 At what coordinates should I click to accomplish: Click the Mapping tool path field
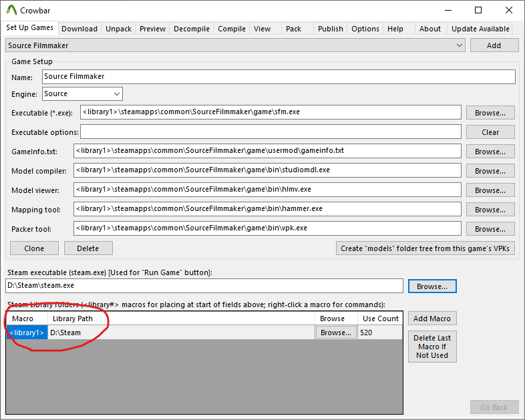[267, 209]
